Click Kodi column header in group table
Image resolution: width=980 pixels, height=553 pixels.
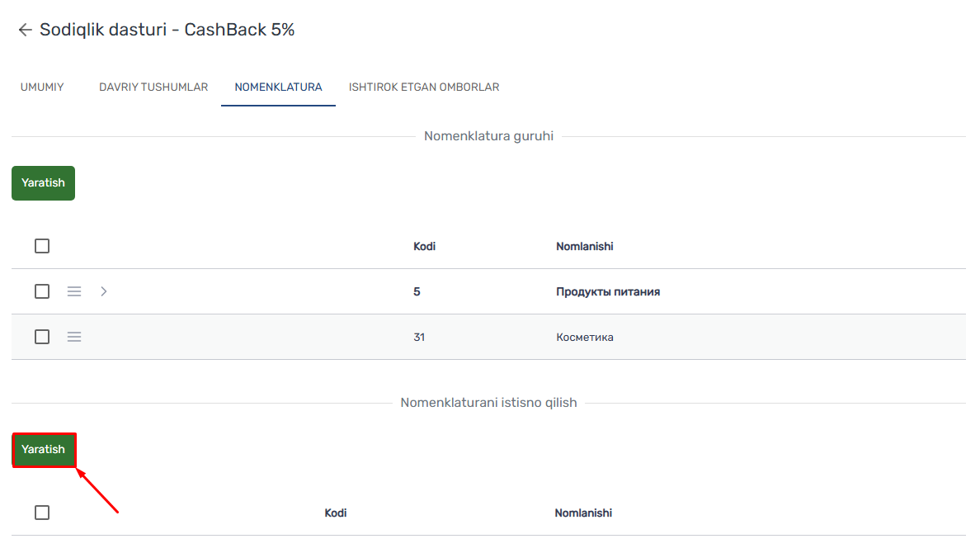[424, 247]
